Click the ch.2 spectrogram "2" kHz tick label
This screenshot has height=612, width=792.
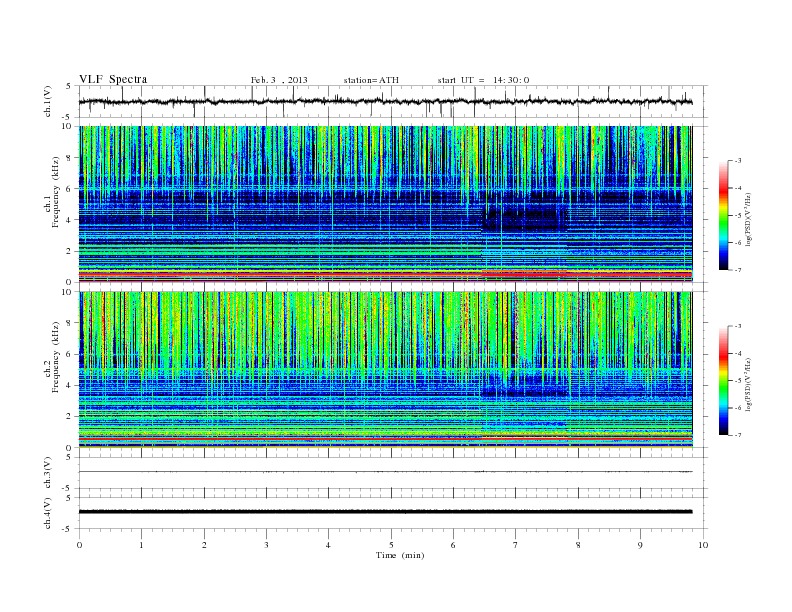69,417
